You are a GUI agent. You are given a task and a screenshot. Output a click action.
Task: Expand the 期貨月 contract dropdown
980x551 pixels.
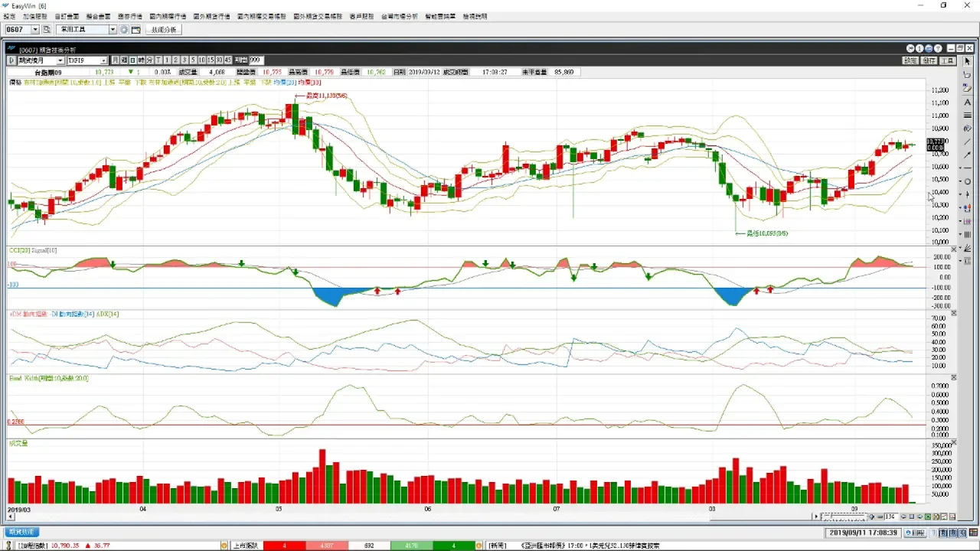(x=60, y=60)
